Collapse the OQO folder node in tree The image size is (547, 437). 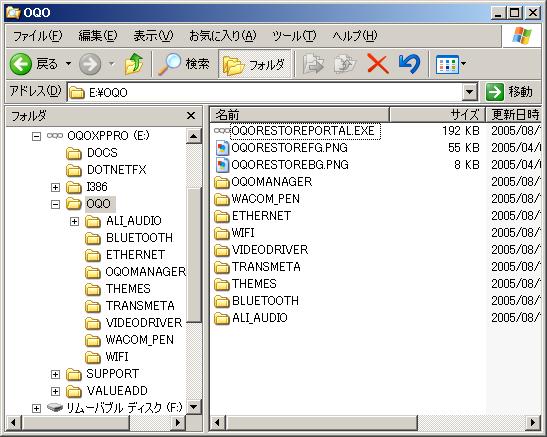point(55,204)
